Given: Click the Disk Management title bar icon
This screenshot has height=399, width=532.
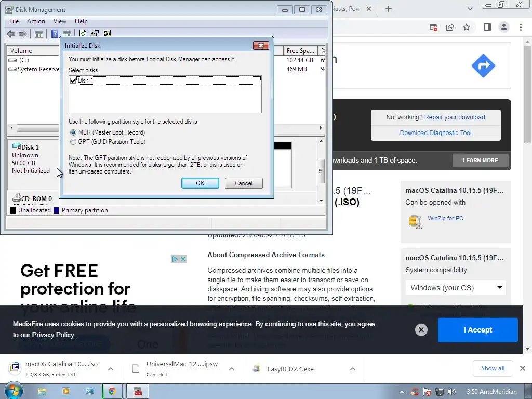Looking at the screenshot, I should click(9, 9).
